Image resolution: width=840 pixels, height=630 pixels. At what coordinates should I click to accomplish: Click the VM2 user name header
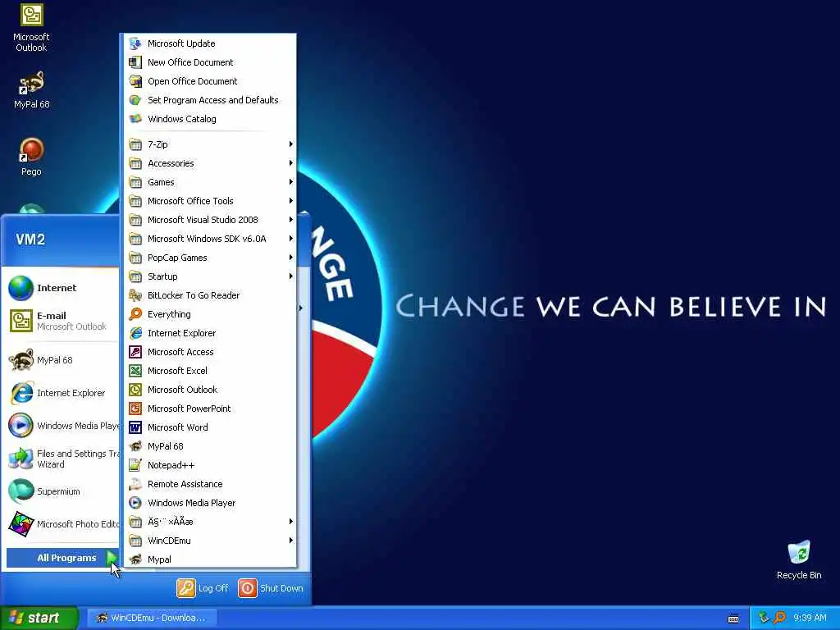[x=30, y=239]
